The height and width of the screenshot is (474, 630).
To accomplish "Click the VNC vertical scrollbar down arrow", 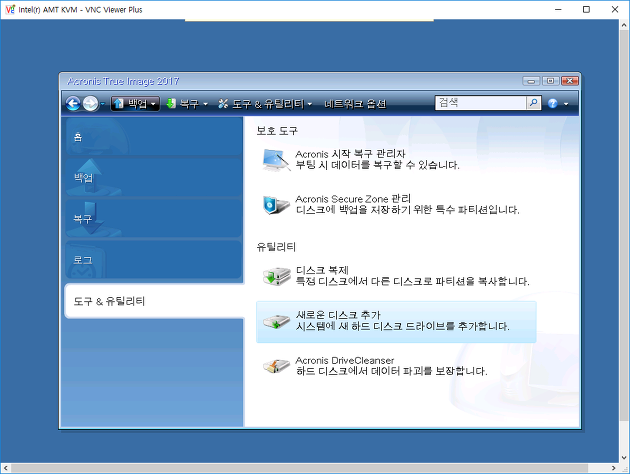I will (624, 458).
